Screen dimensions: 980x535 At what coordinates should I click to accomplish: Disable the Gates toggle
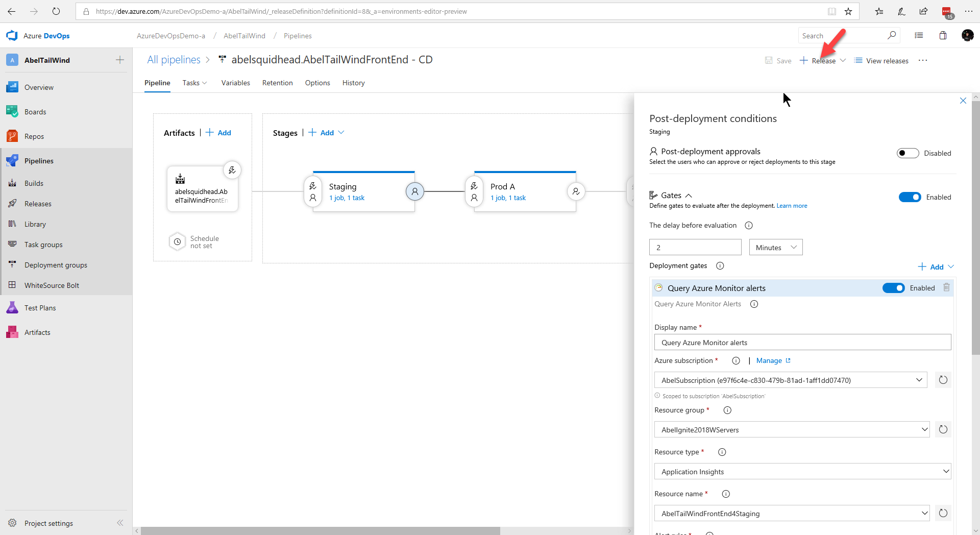pos(910,197)
